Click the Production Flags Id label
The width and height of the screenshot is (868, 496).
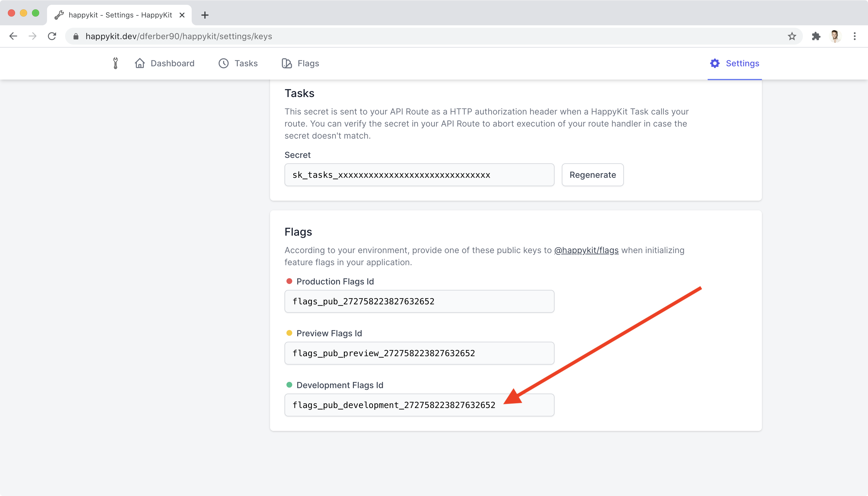(x=335, y=281)
